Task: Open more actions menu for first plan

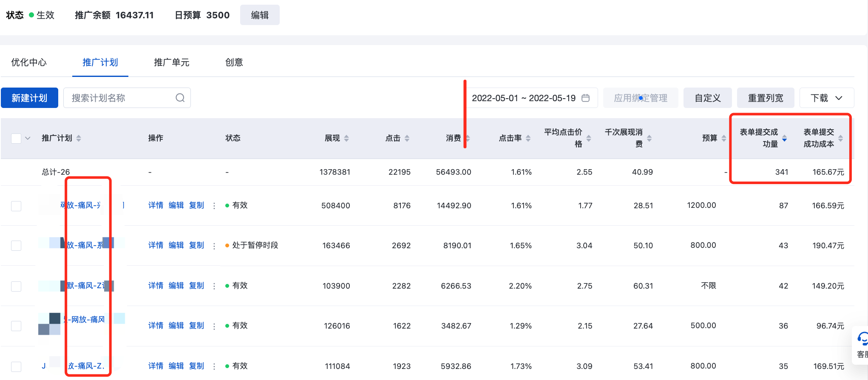Action: pos(214,206)
